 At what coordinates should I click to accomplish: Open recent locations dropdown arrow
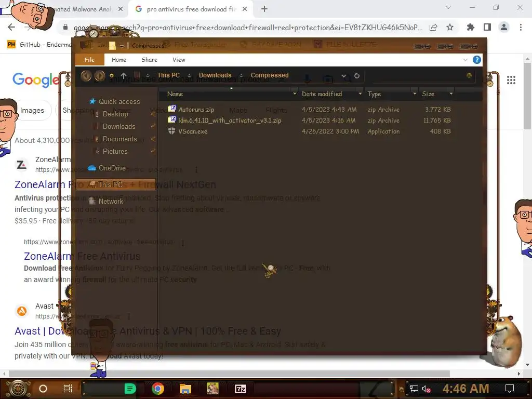(x=111, y=76)
